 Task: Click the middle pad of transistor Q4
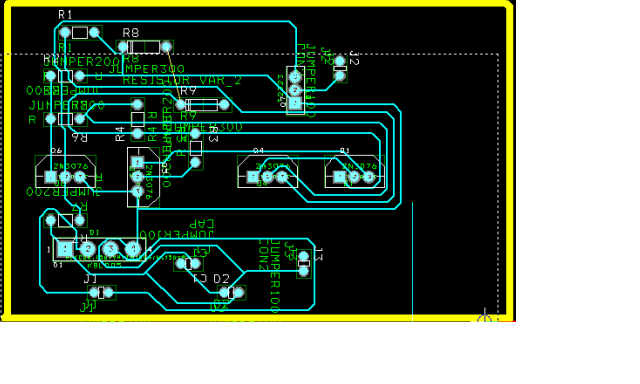[267, 177]
